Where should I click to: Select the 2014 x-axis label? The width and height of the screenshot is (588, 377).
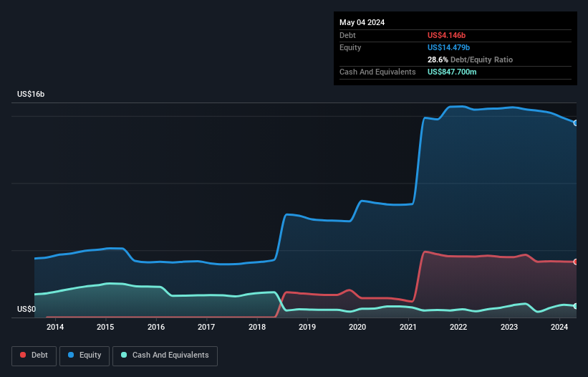click(55, 327)
